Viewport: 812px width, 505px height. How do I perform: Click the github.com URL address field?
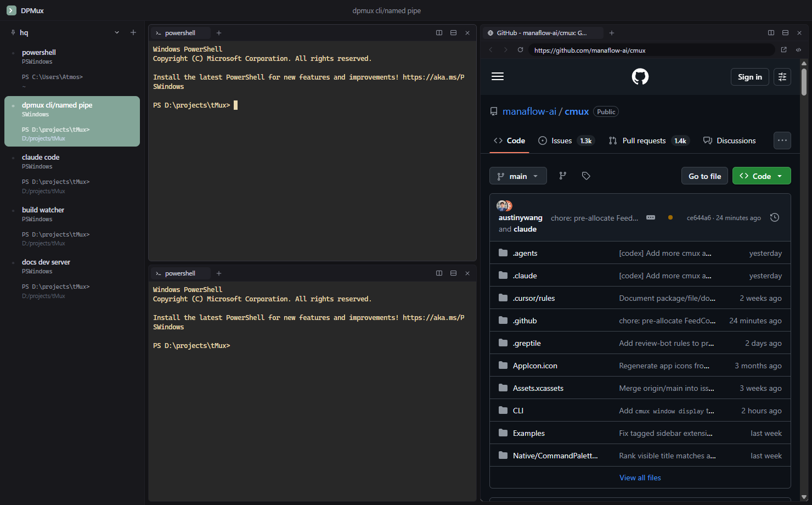click(x=652, y=50)
